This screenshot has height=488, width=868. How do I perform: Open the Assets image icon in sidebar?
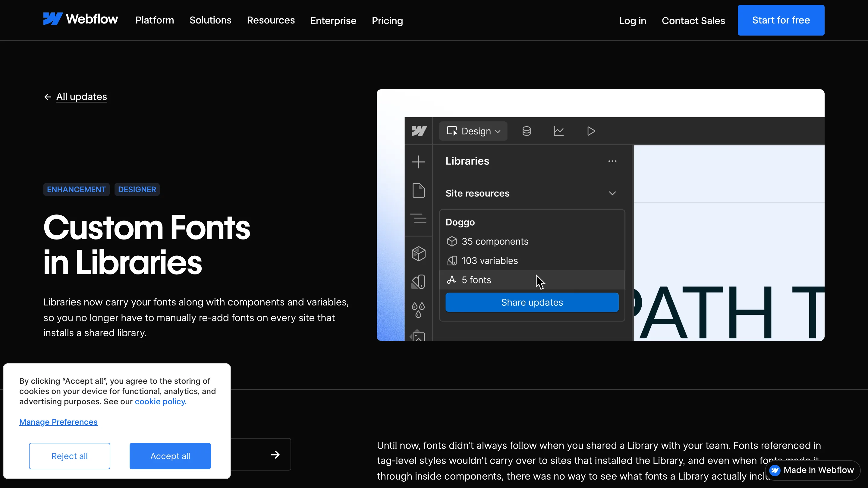[418, 335]
